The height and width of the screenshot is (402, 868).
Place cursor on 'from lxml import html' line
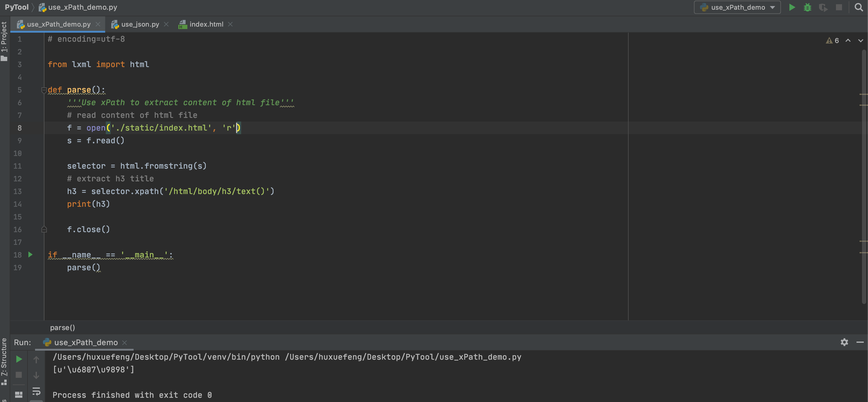[x=98, y=64]
